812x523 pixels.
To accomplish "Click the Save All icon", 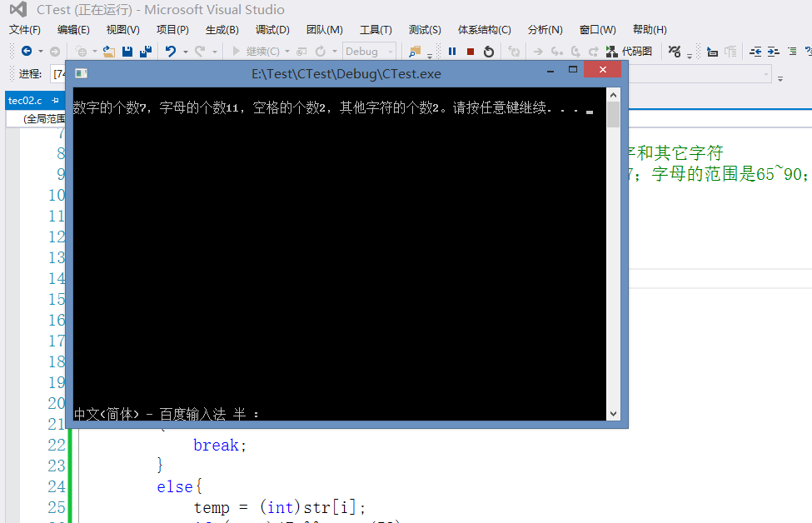I will 146,52.
